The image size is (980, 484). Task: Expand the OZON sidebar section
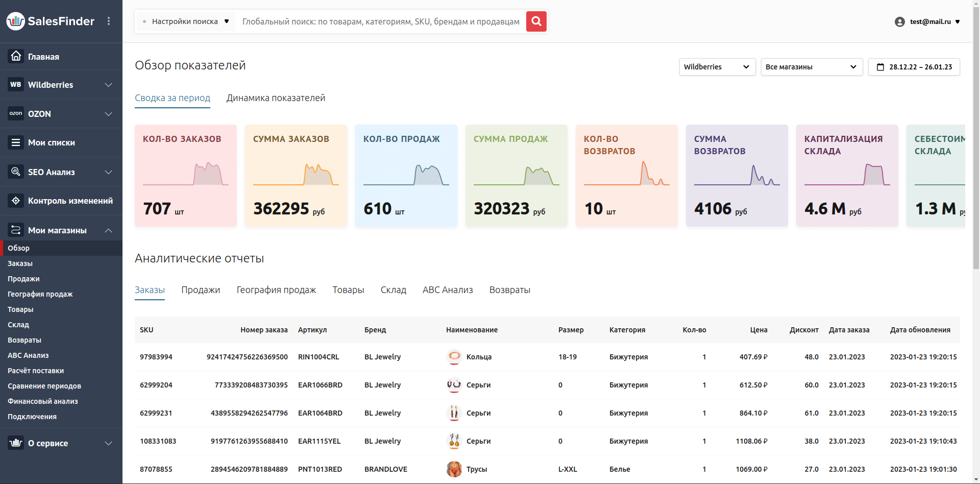tap(108, 114)
